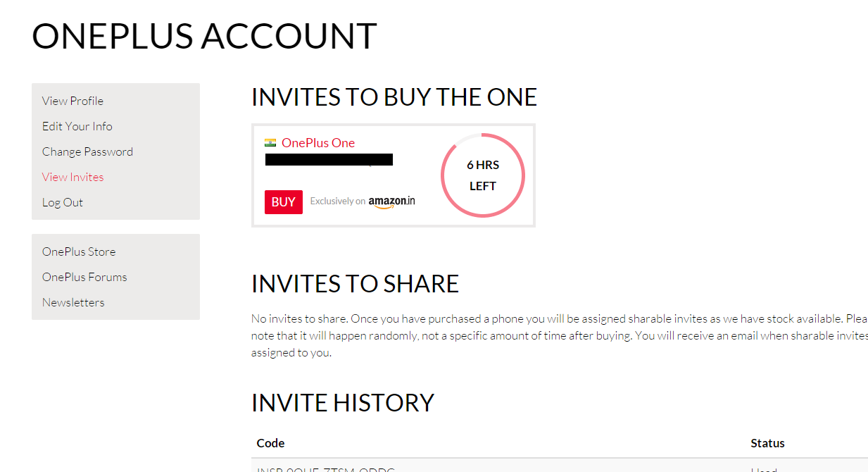Open OnePlus Forums link
This screenshot has width=868, height=472.
[84, 277]
